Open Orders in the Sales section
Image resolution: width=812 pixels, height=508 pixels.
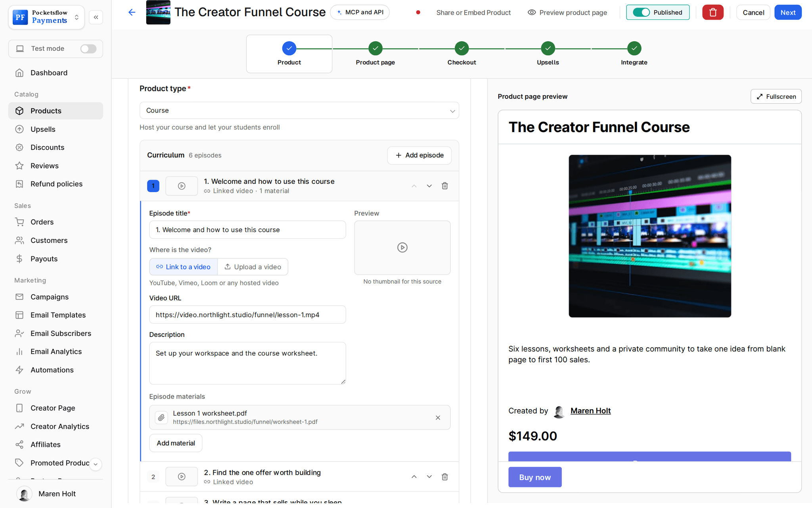56,222
